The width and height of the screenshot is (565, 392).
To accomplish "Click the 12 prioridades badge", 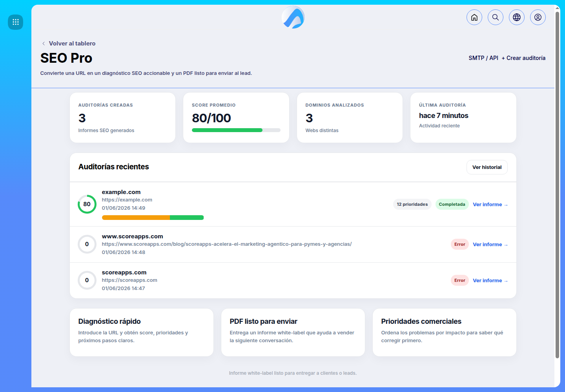I will tap(412, 204).
